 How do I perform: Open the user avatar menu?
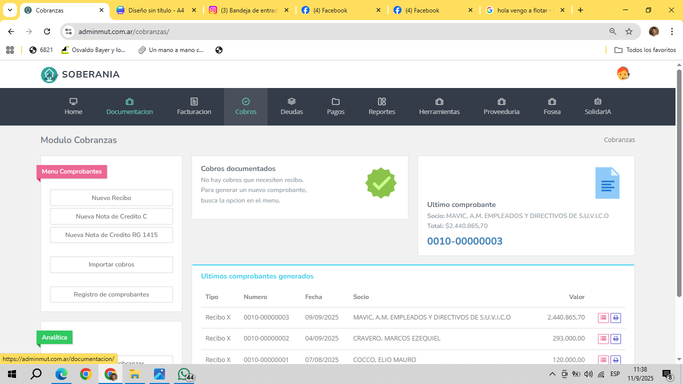click(623, 74)
